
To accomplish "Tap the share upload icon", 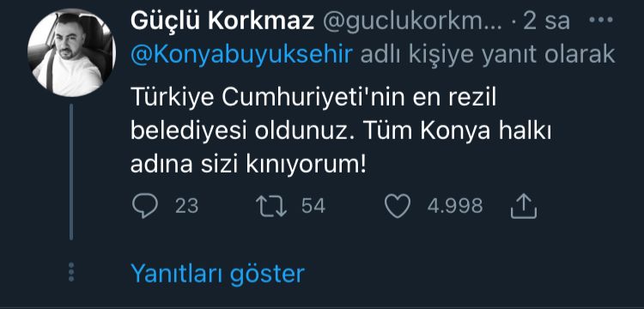I will pos(524,206).
